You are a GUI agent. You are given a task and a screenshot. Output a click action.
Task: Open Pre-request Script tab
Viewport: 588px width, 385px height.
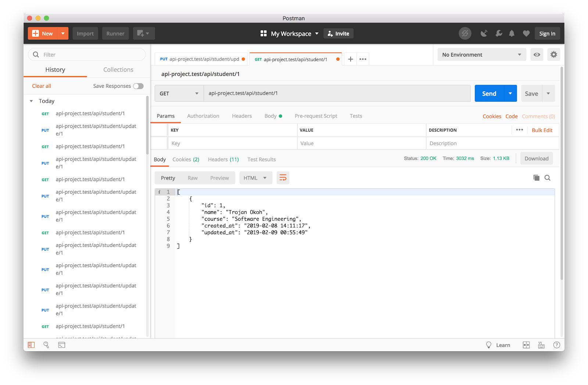[316, 116]
